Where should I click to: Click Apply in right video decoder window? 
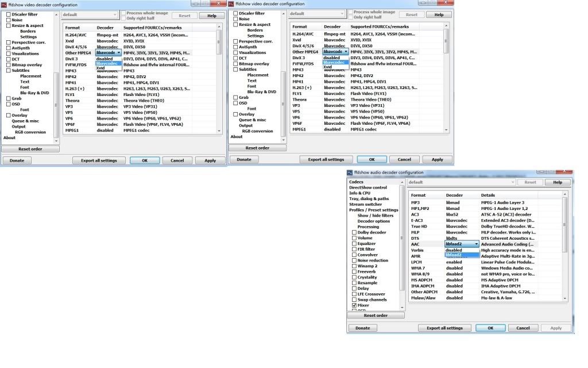pos(437,160)
